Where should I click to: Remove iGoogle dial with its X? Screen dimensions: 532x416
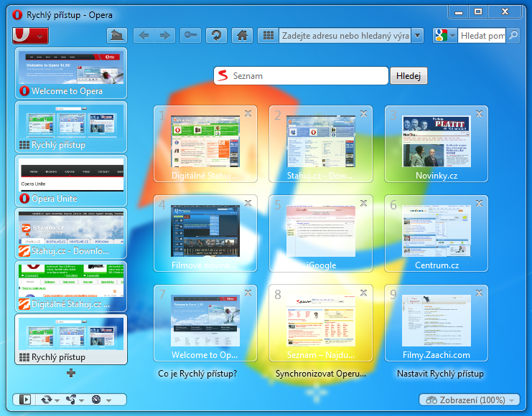tap(363, 203)
